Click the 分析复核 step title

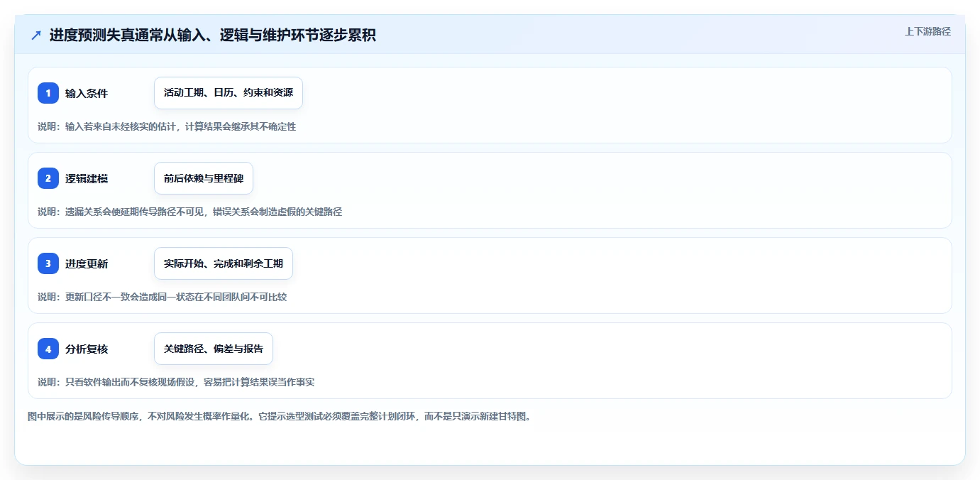pyautogui.click(x=87, y=349)
